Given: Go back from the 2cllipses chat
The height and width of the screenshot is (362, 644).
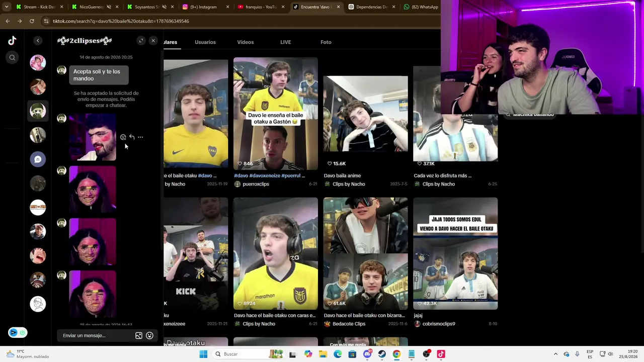Looking at the screenshot, I should [38, 41].
